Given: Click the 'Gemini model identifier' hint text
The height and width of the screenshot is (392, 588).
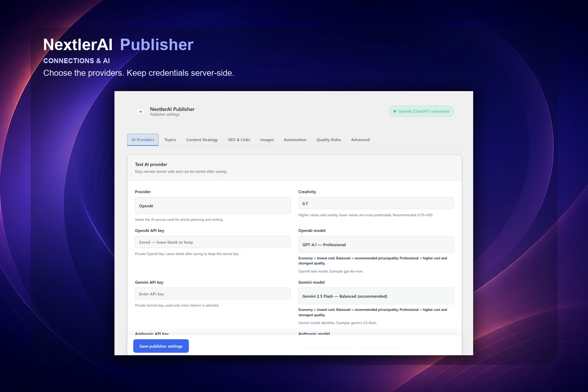Looking at the screenshot, I should (338, 323).
